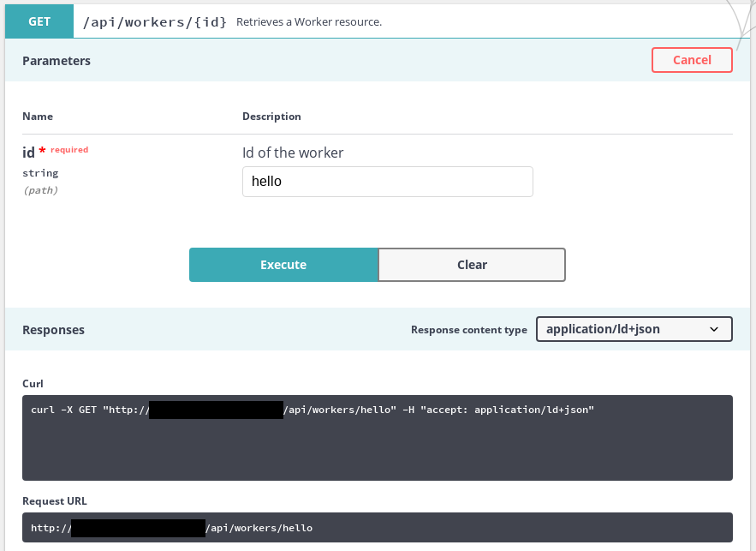756x551 pixels.
Task: Click the '(path)' location label
Action: coord(40,190)
